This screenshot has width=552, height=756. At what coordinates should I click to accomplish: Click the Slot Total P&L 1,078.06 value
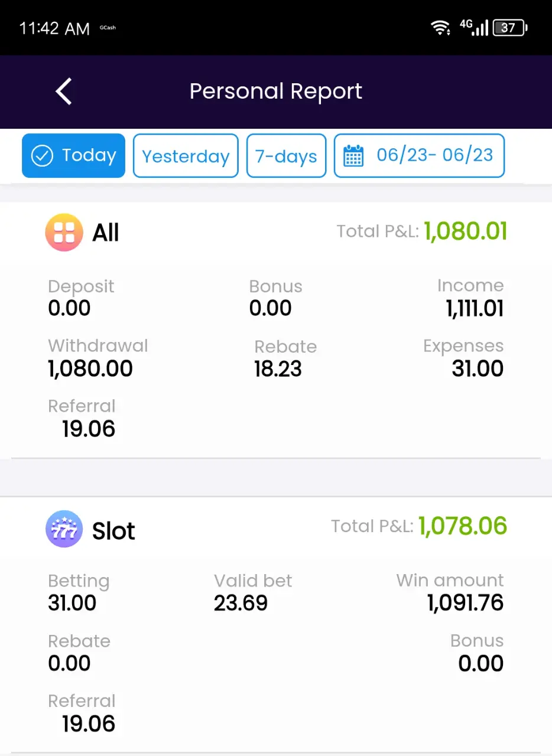(x=463, y=526)
